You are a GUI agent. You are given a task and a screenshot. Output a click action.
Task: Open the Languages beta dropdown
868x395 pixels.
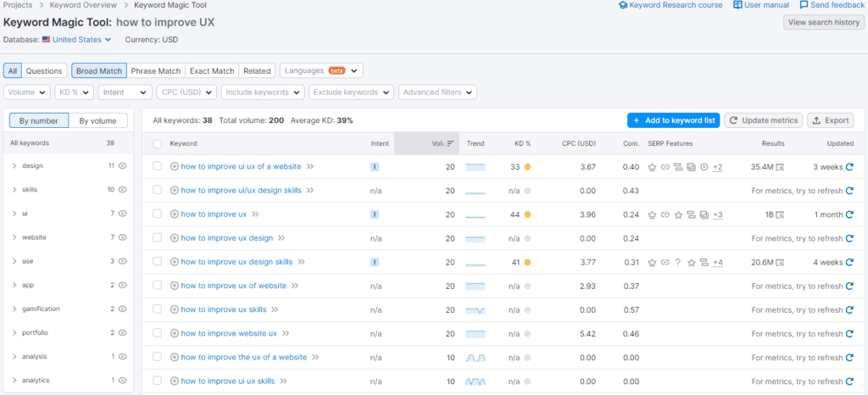point(321,71)
